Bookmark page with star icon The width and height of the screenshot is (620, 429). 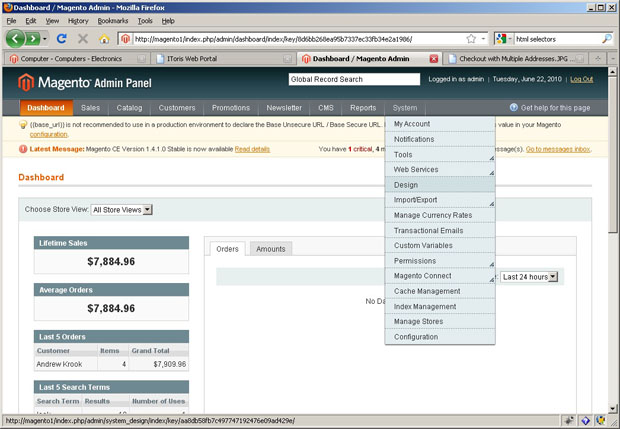click(x=471, y=39)
